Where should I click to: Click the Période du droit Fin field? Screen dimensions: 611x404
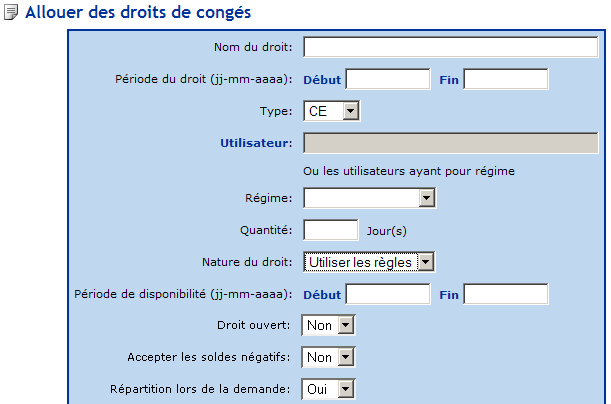(505, 79)
